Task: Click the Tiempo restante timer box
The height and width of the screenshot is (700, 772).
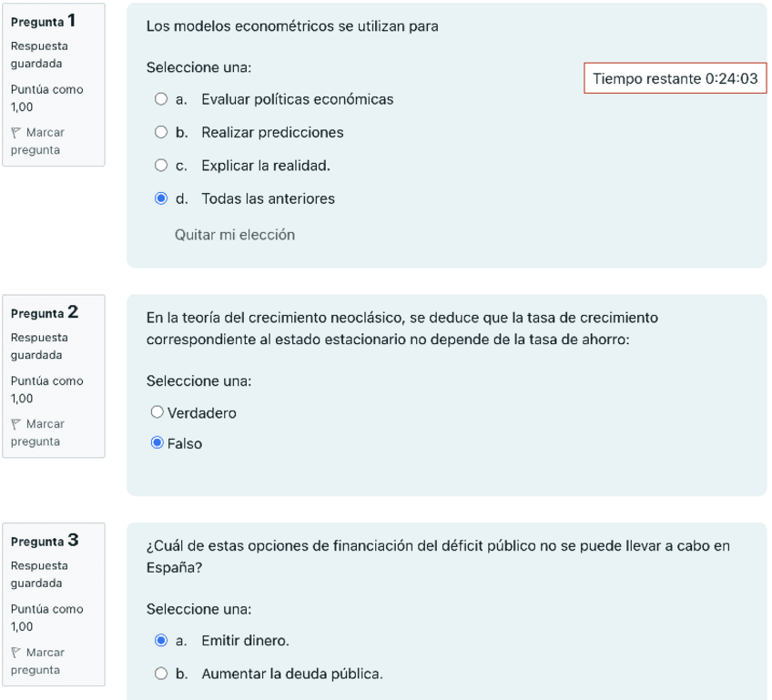Action: (x=675, y=79)
